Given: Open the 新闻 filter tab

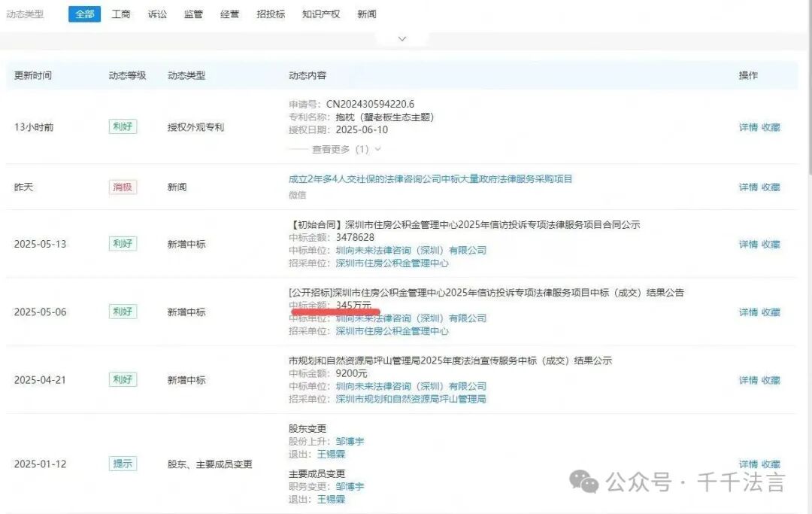Looking at the screenshot, I should click(367, 14).
